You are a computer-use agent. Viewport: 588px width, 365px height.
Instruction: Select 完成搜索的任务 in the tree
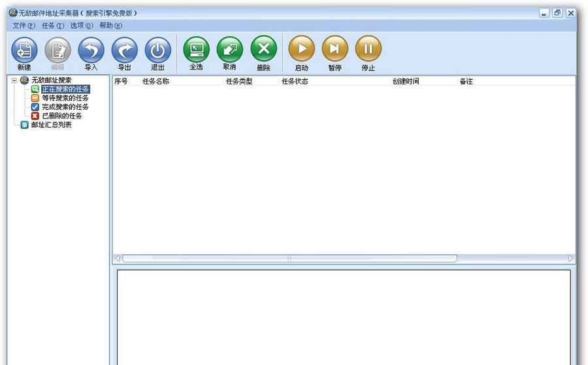click(x=65, y=107)
